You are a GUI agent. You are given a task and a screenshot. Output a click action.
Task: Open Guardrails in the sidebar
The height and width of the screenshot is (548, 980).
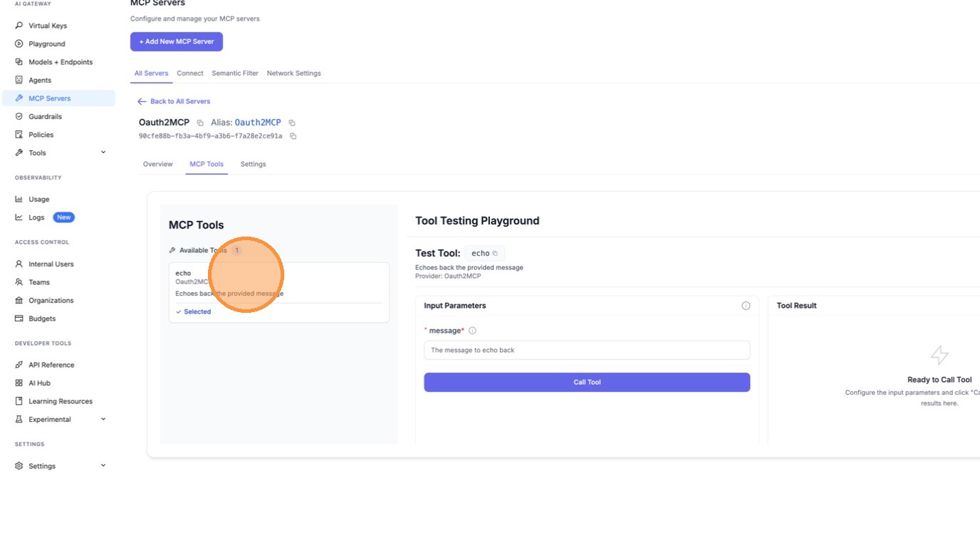click(45, 116)
